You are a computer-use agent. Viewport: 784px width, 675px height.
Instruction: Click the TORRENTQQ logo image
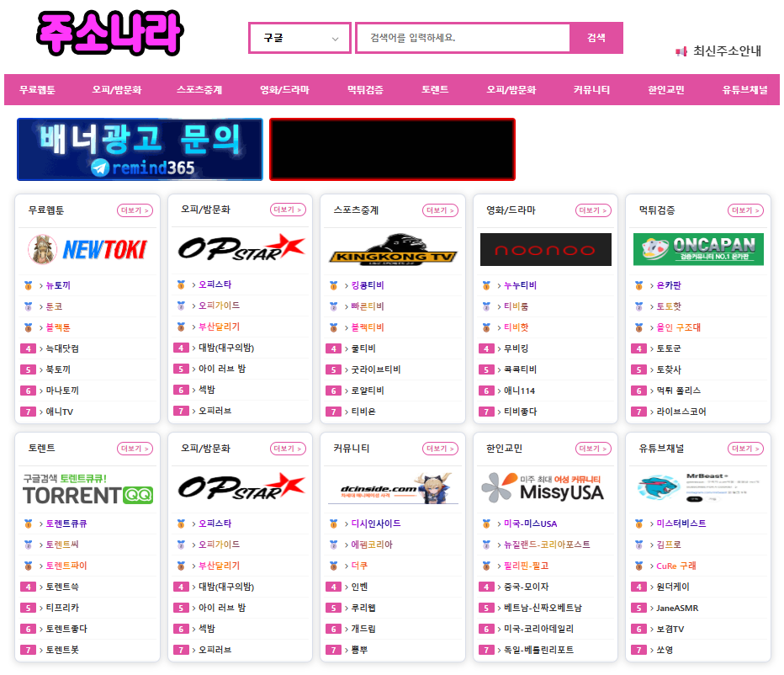pyautogui.click(x=87, y=489)
